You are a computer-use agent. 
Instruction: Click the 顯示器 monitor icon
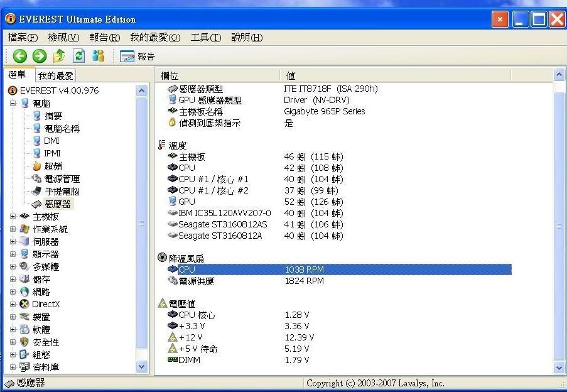[24, 254]
